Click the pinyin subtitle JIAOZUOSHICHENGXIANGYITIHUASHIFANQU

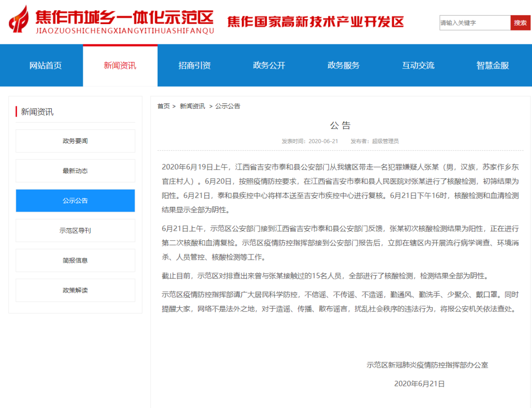(x=125, y=31)
